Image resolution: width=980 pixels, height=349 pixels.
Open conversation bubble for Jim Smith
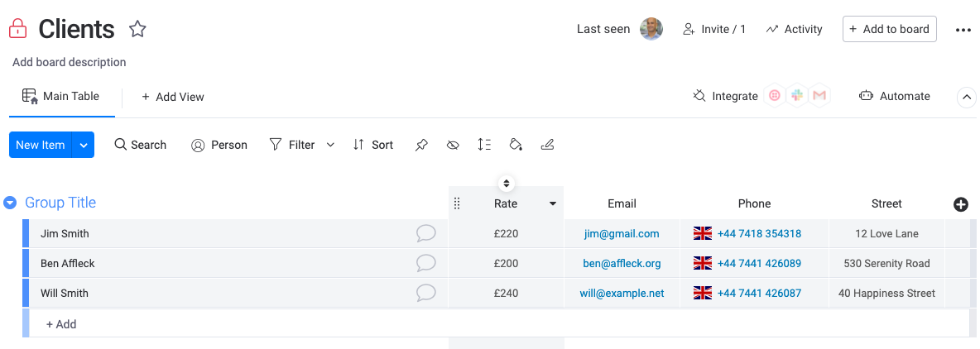[425, 233]
